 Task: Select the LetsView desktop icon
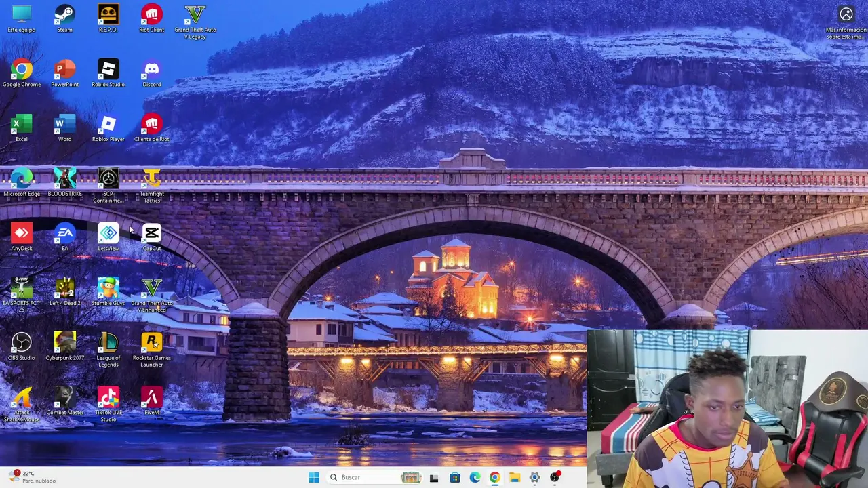pos(108,237)
